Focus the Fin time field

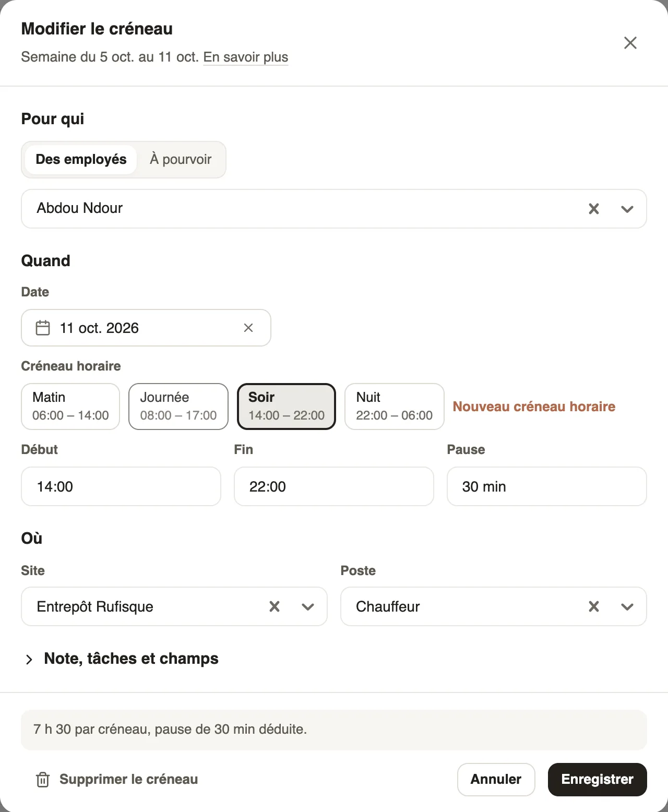tap(334, 486)
